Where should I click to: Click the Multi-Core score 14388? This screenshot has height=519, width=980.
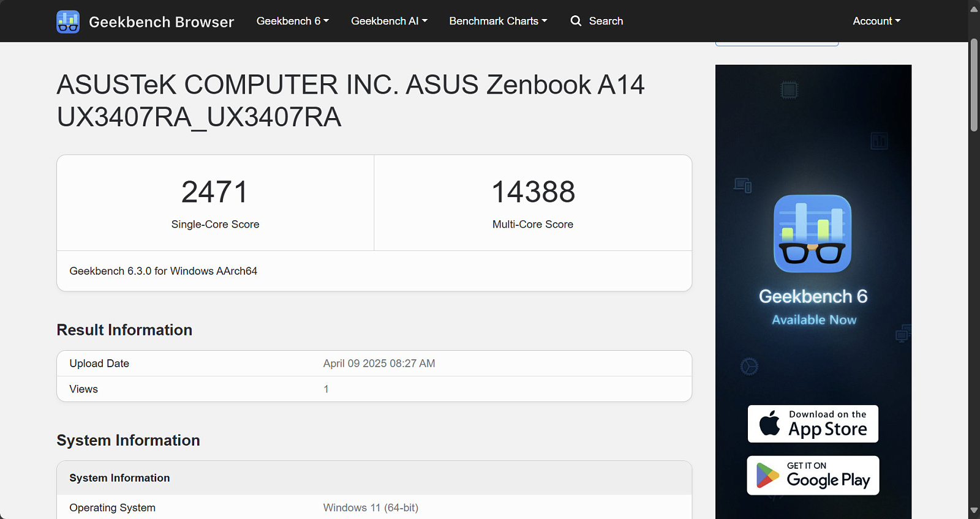pyautogui.click(x=533, y=192)
